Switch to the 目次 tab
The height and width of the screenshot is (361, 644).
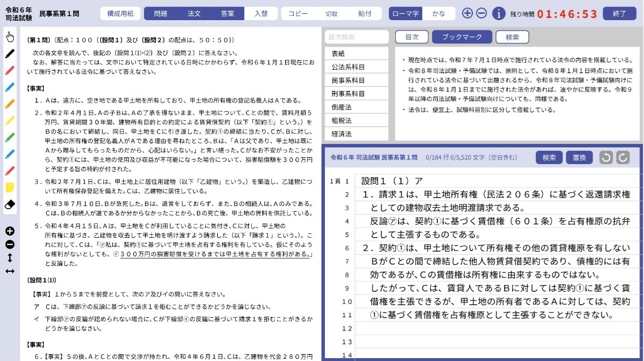tap(411, 37)
